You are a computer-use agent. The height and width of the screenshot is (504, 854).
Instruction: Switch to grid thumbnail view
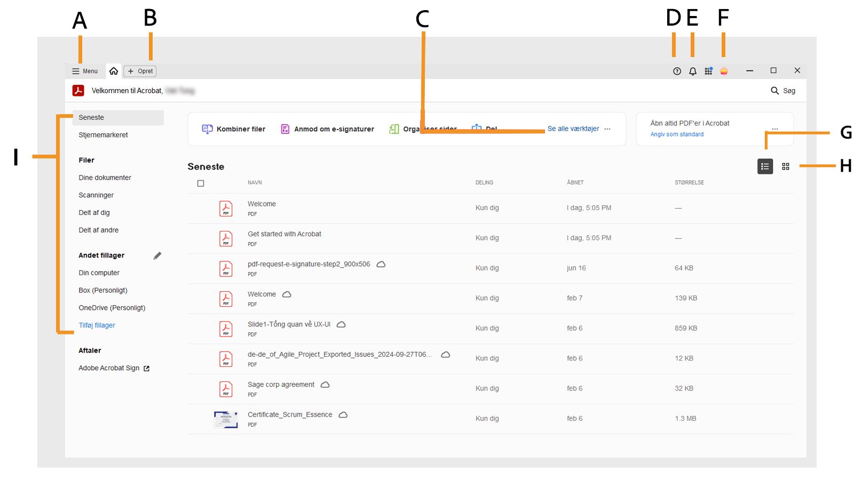click(786, 166)
